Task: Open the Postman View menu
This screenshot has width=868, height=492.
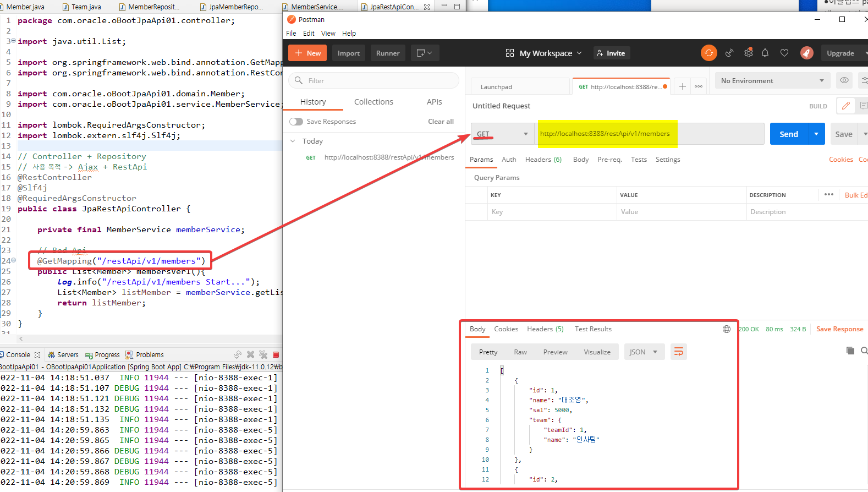Action: [328, 33]
